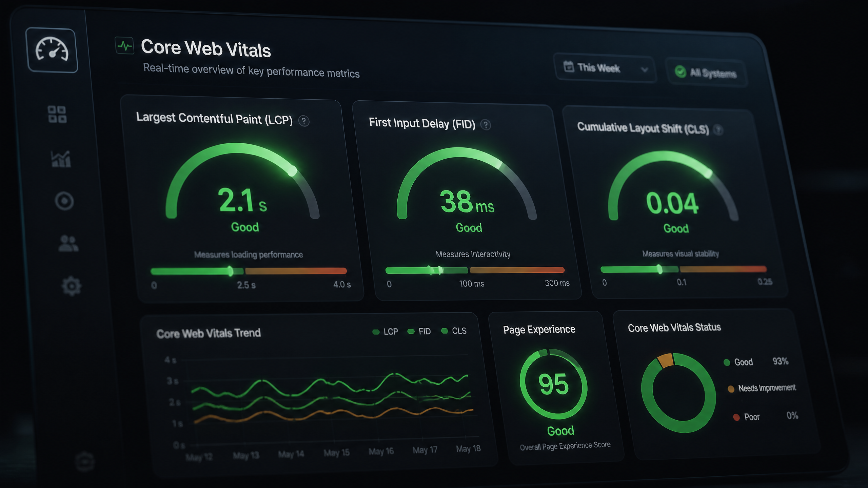
Task: Click the 93% Good percentage
Action: [x=780, y=361]
